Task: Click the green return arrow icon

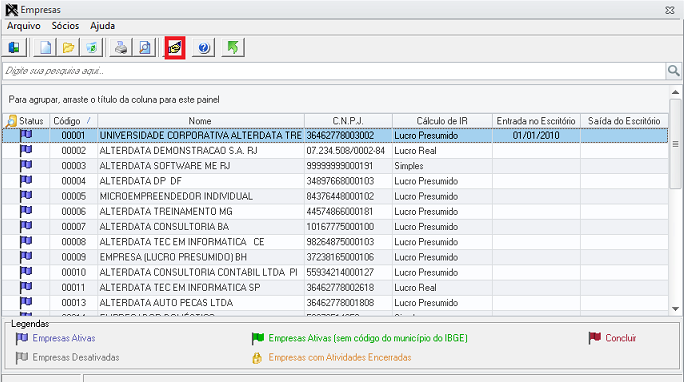Action: click(233, 48)
